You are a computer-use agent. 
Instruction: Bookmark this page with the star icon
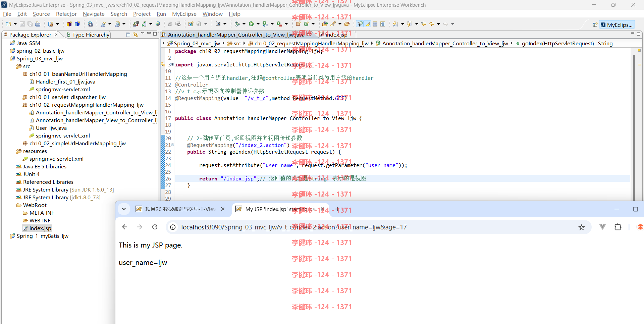coord(582,227)
